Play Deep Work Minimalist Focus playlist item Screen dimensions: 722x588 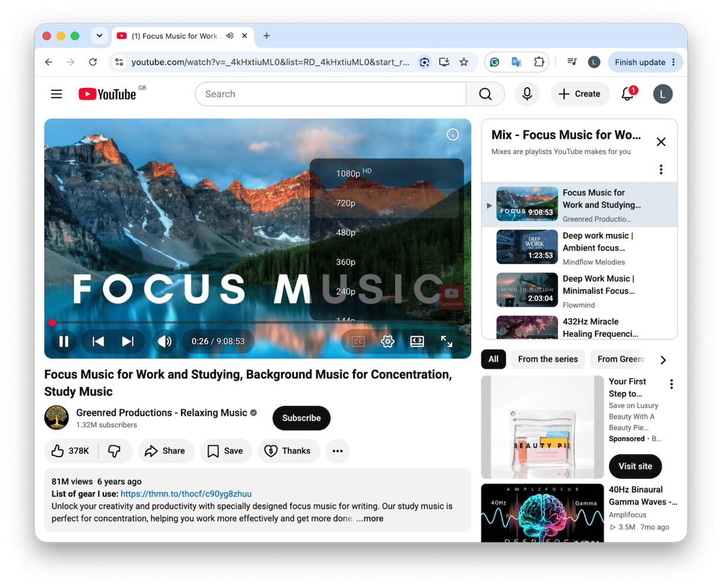click(579, 290)
